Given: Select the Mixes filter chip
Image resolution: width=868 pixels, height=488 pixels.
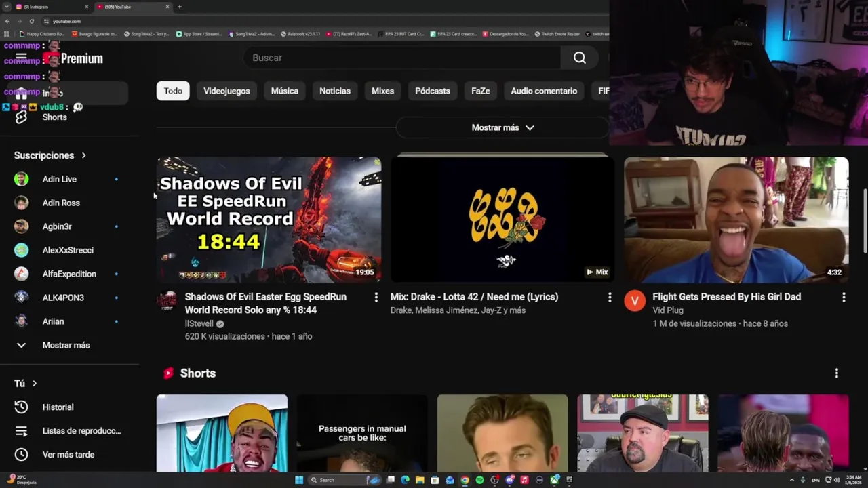Looking at the screenshot, I should click(382, 91).
